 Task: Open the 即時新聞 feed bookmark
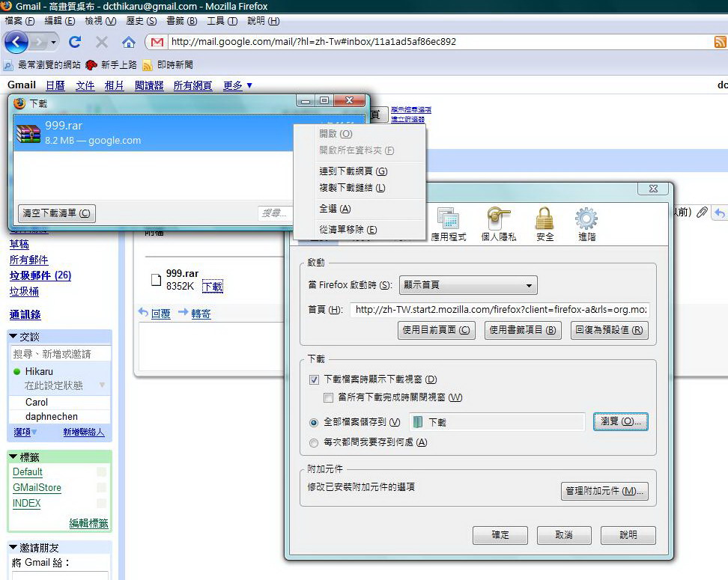[x=168, y=65]
